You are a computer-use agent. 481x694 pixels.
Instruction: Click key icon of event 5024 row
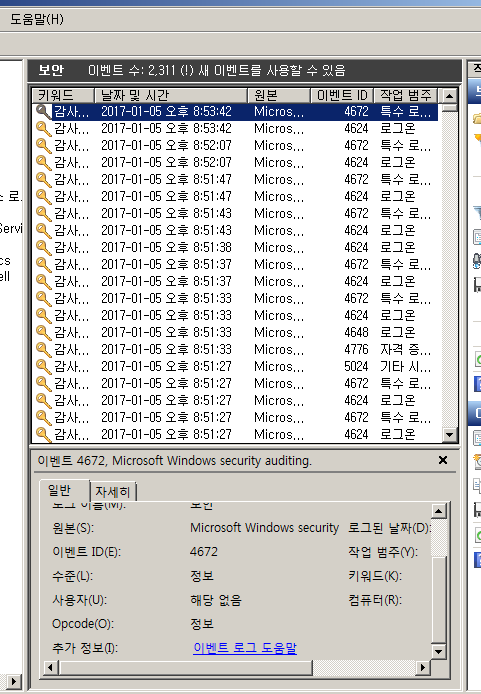[x=43, y=366]
